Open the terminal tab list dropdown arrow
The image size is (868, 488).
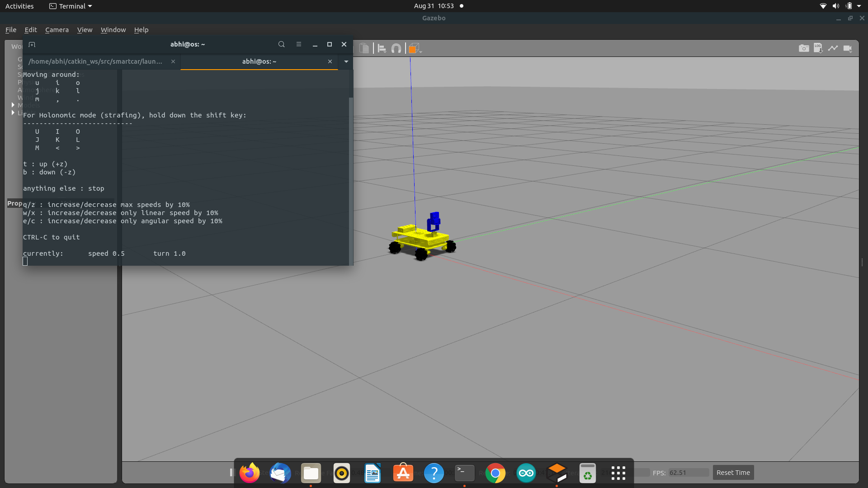click(x=346, y=61)
